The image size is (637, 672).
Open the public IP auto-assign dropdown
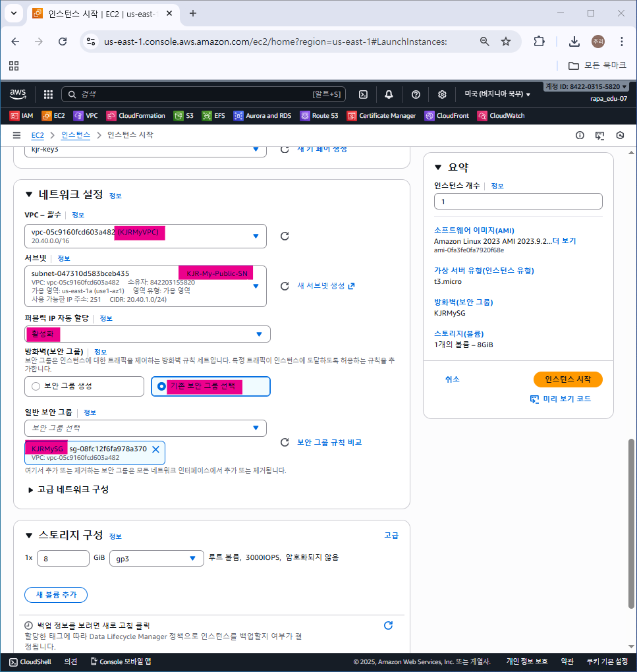coord(148,334)
